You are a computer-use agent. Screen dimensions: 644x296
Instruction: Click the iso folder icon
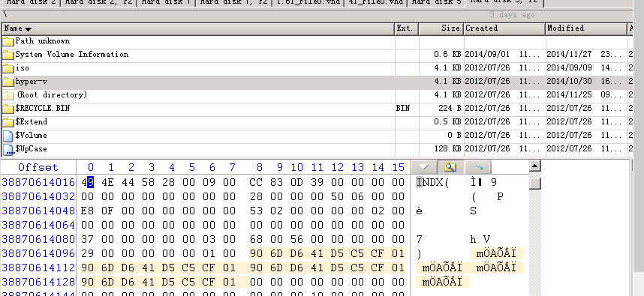[x=8, y=68]
